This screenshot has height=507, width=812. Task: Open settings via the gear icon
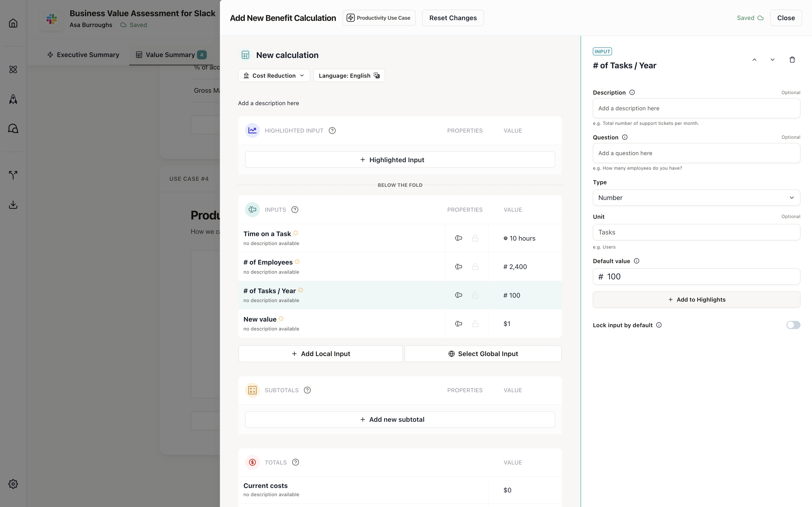[13, 484]
